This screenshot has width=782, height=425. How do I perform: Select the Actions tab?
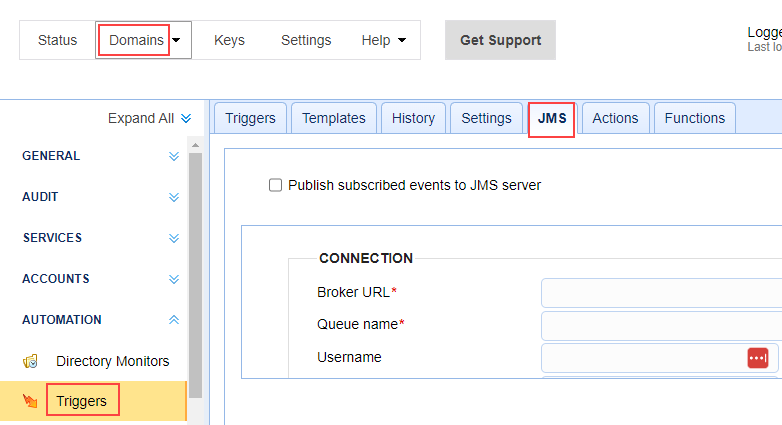pos(615,118)
